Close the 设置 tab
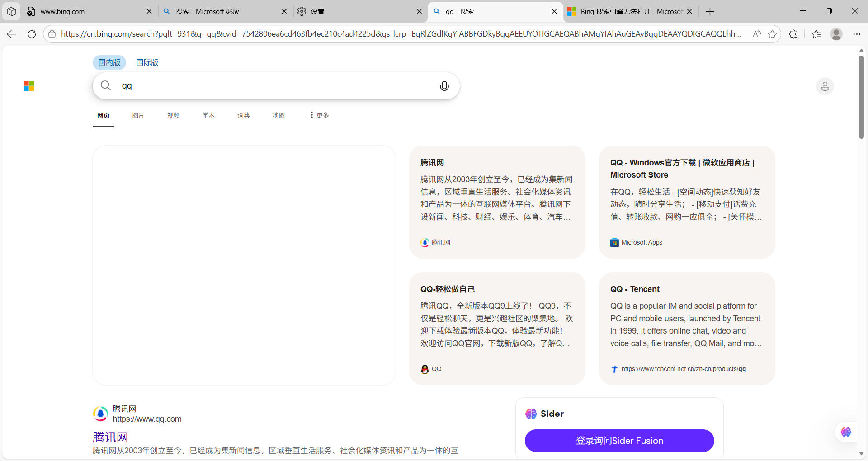 (x=420, y=11)
